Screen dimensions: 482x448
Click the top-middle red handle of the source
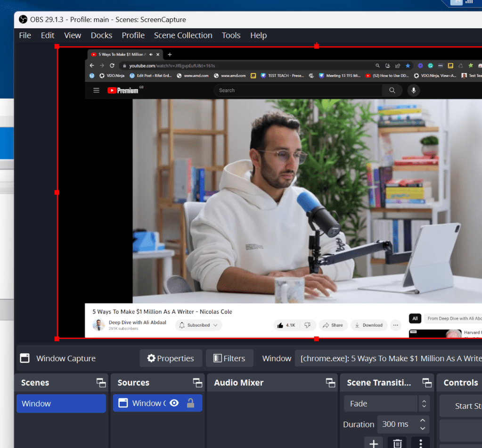(316, 46)
